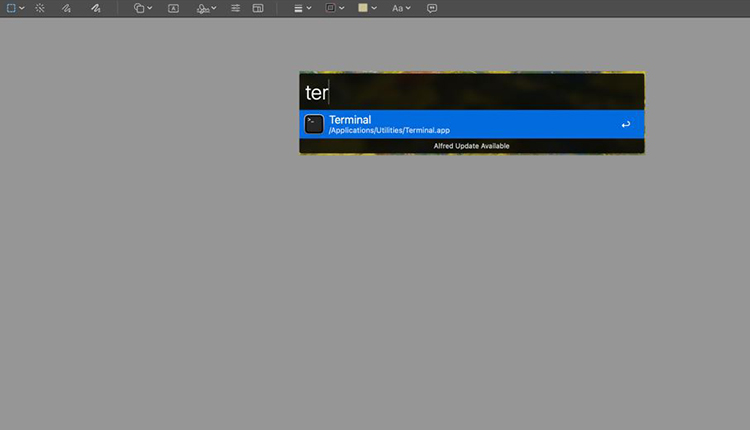Click the return arrow icon on Terminal row
Screen dimensions: 750x430
point(626,124)
